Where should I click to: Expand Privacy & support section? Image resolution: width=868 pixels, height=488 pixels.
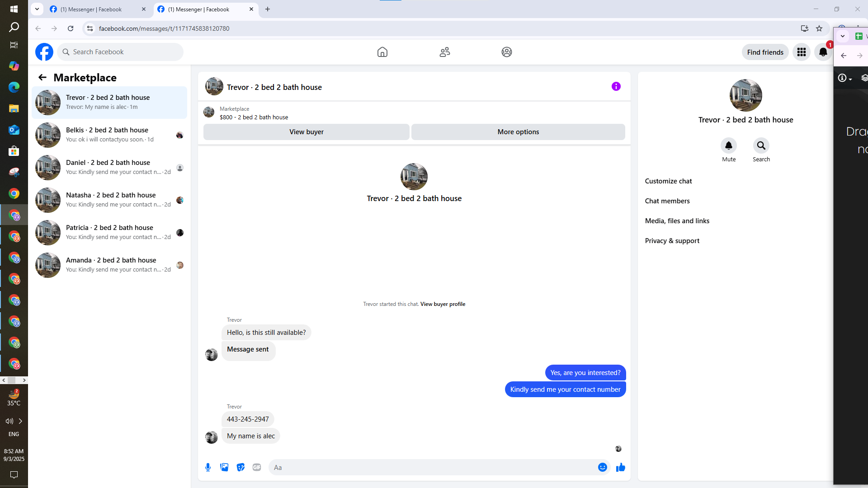tap(672, 241)
